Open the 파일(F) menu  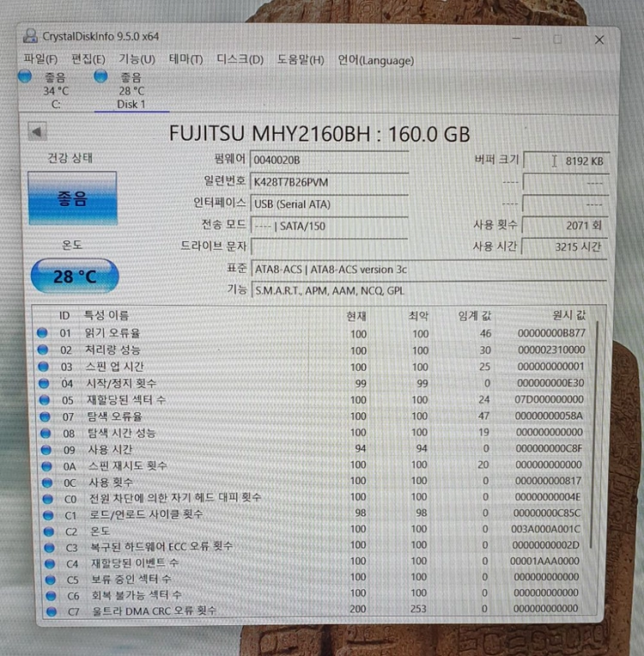(x=40, y=58)
